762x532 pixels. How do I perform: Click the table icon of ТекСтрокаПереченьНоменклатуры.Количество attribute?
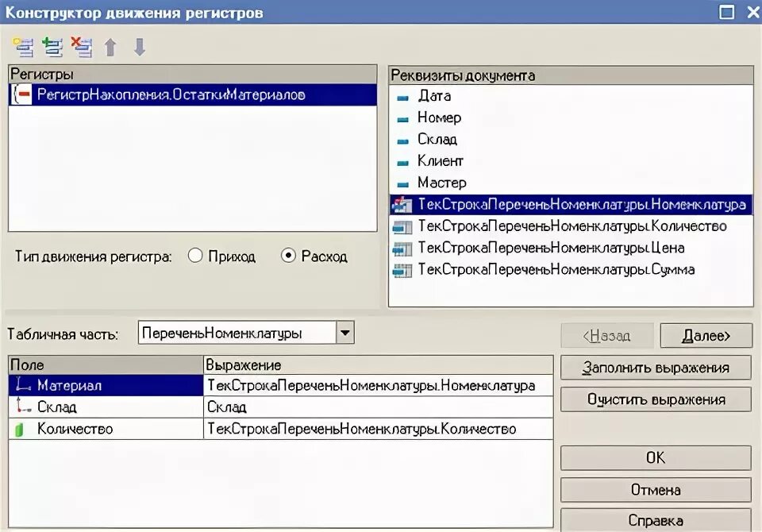click(402, 226)
